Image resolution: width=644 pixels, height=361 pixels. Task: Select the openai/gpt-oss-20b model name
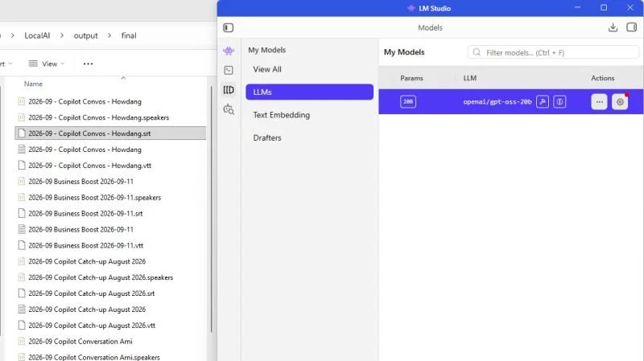coord(497,102)
